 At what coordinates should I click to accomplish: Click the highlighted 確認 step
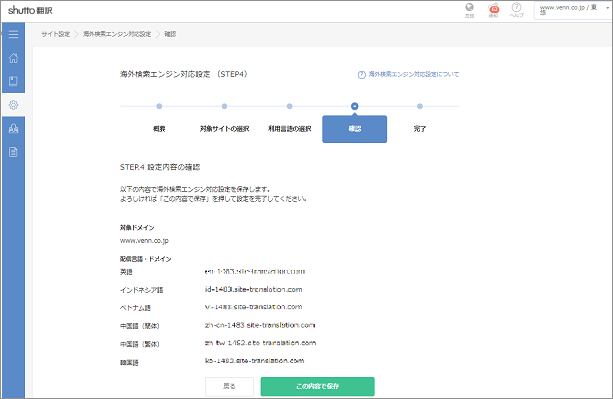[355, 129]
